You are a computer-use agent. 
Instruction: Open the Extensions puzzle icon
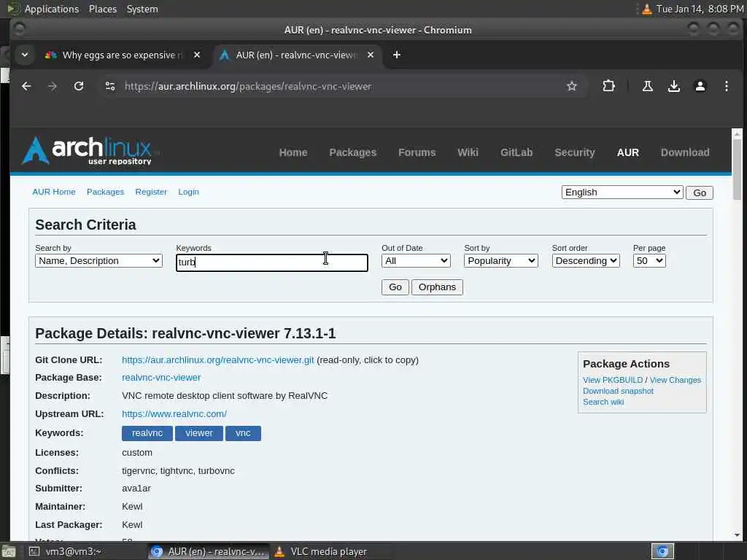(x=608, y=86)
